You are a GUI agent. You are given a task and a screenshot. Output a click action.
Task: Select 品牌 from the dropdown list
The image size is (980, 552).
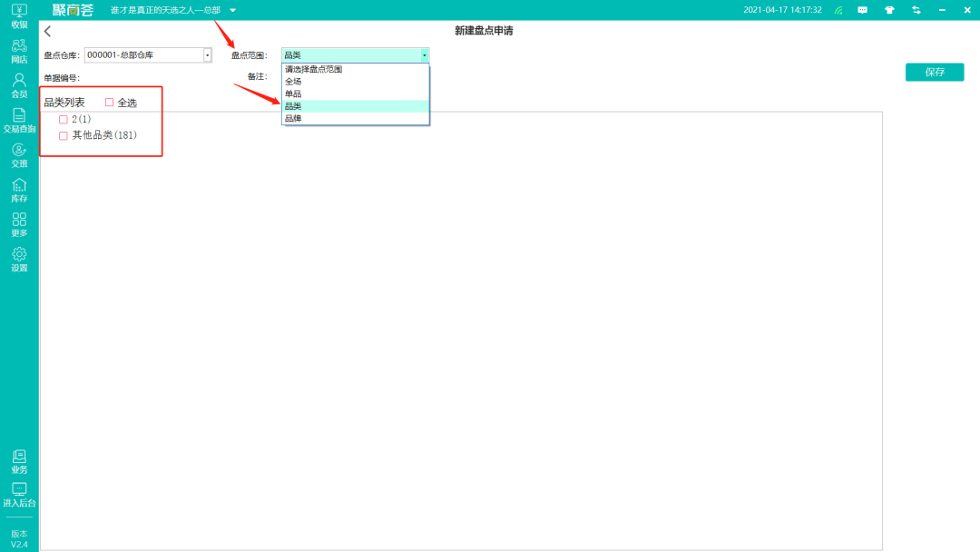coord(294,118)
